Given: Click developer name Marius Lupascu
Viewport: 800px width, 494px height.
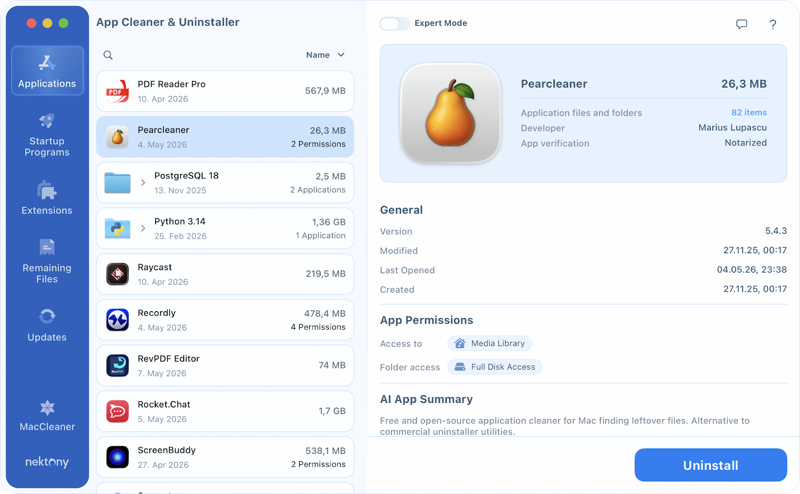Looking at the screenshot, I should tap(732, 128).
